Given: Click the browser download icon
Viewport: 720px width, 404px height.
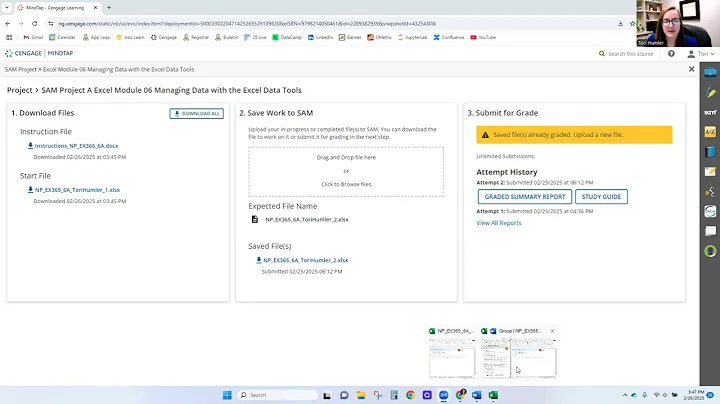Looking at the screenshot, I should [620, 23].
